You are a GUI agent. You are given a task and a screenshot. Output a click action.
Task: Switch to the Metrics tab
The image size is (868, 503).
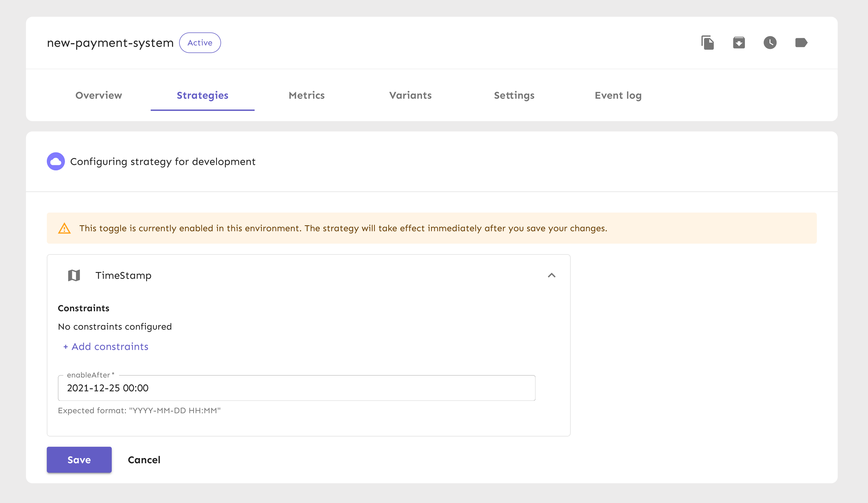pyautogui.click(x=307, y=95)
